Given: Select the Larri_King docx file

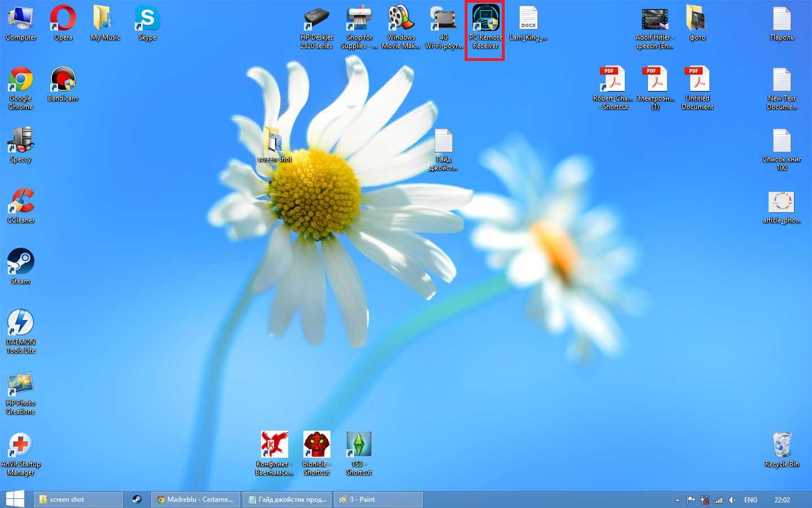Looking at the screenshot, I should pyautogui.click(x=528, y=23).
